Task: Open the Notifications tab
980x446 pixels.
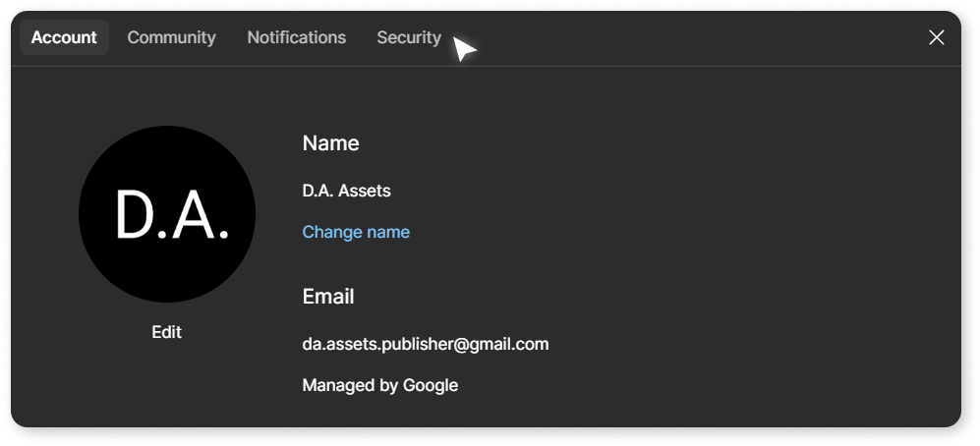Action: pyautogui.click(x=296, y=37)
